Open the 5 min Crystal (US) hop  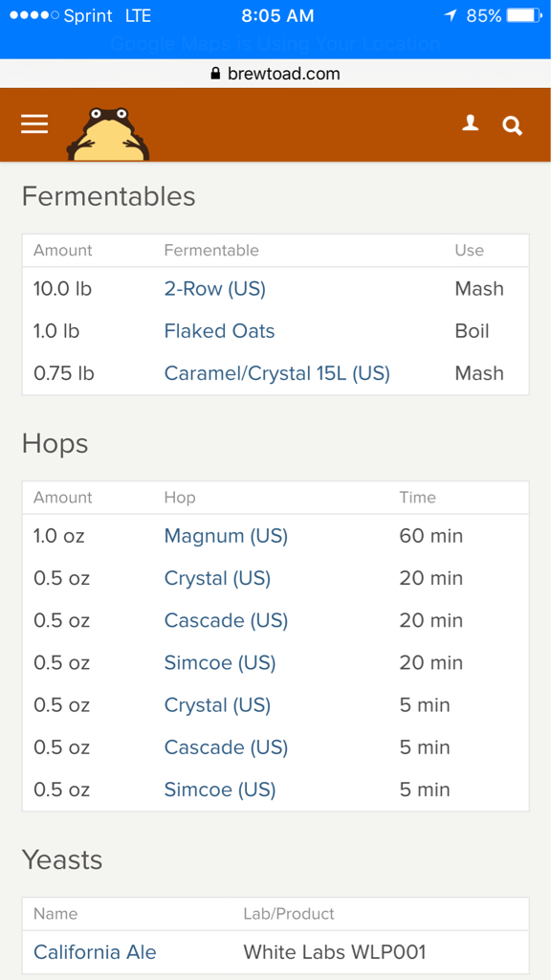(217, 705)
